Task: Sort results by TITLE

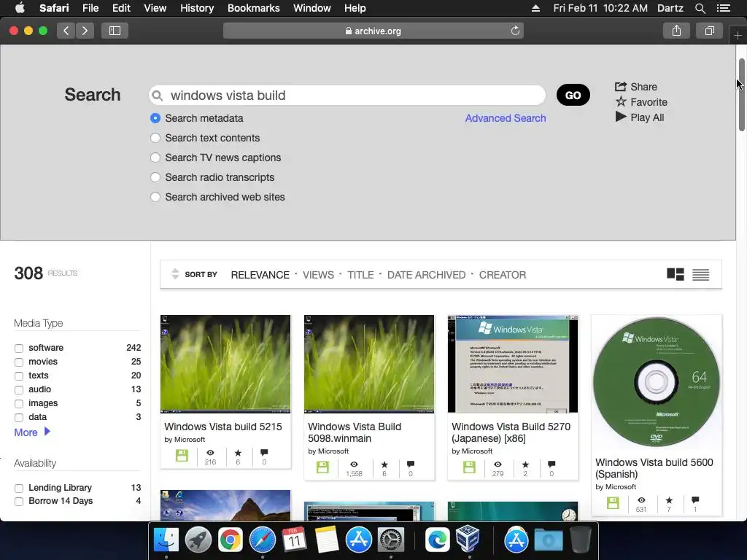Action: pyautogui.click(x=360, y=275)
